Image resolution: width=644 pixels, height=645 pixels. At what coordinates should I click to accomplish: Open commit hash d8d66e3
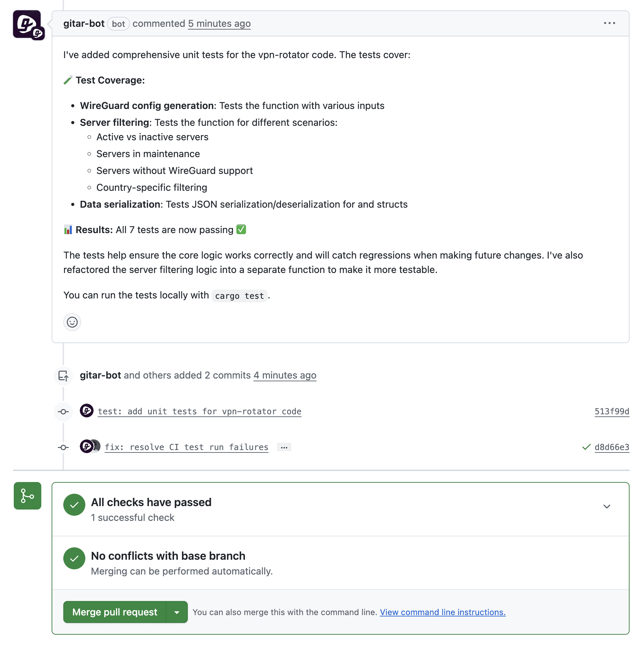pos(612,447)
